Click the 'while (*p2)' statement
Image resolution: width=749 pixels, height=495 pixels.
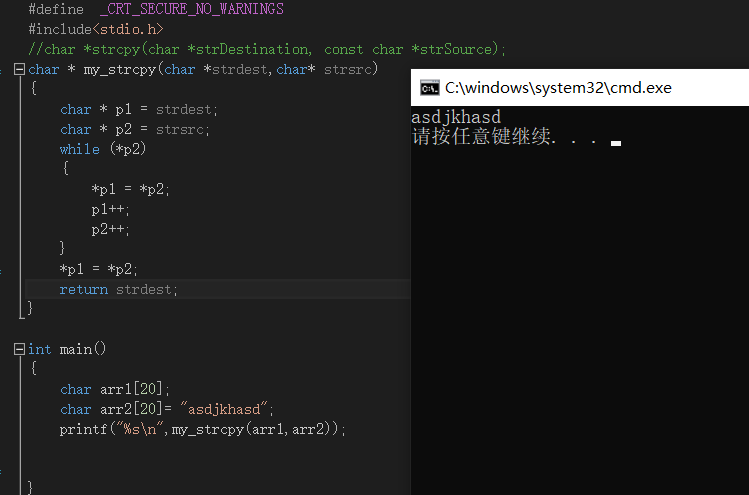103,149
